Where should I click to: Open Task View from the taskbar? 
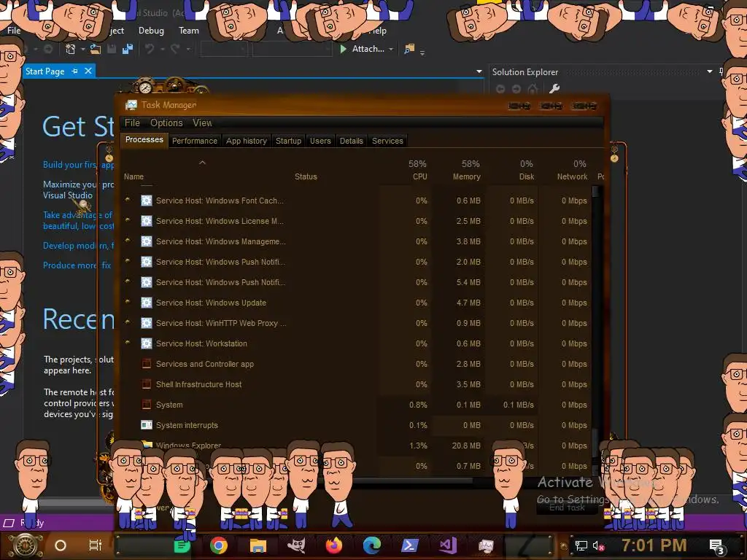tap(96, 545)
